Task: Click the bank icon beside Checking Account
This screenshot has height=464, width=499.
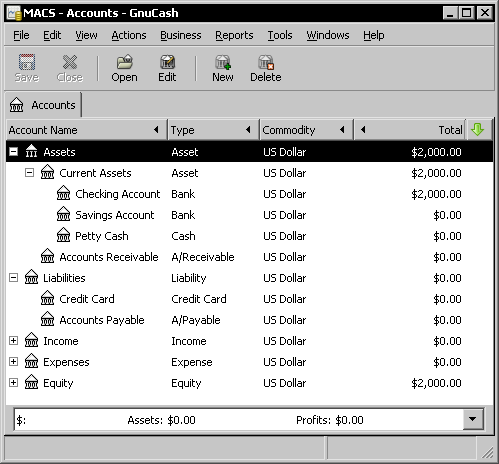Action: point(63,194)
